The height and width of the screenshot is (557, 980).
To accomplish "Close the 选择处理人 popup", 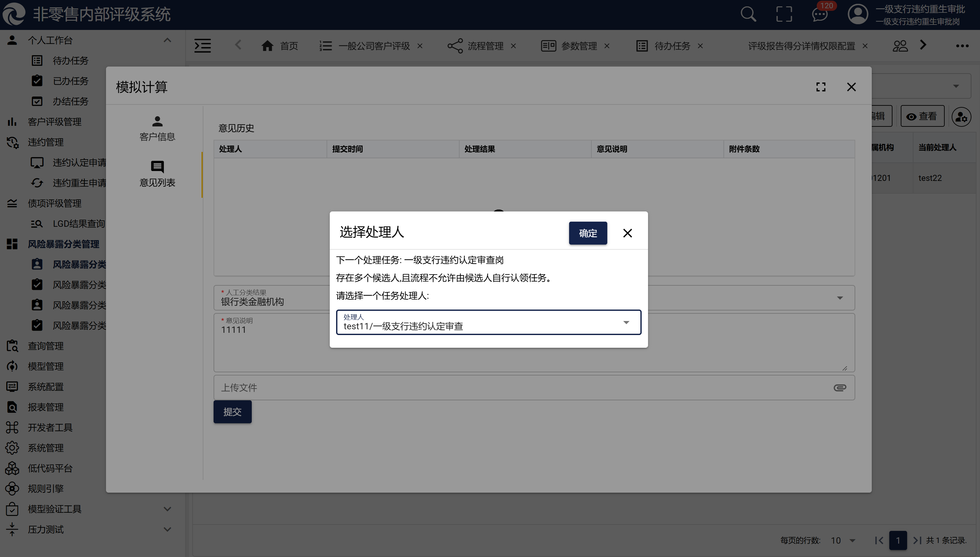I will click(x=627, y=233).
